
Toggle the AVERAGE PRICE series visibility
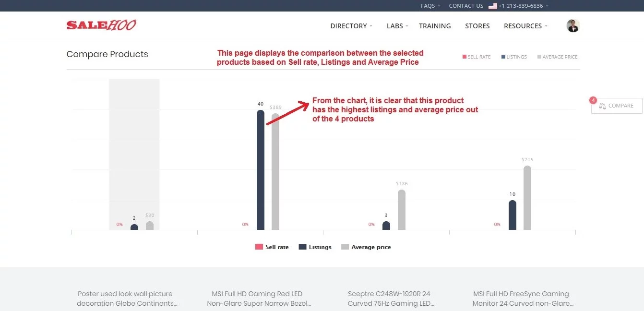point(558,57)
